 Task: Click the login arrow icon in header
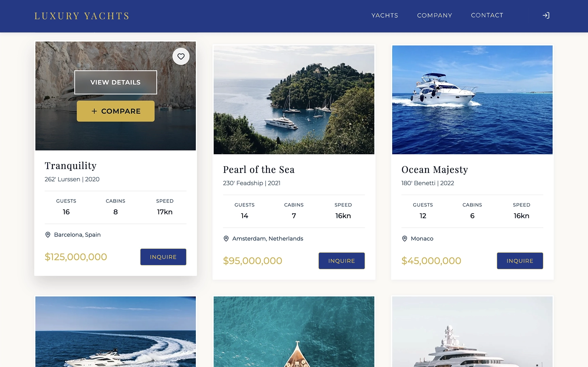tap(546, 15)
